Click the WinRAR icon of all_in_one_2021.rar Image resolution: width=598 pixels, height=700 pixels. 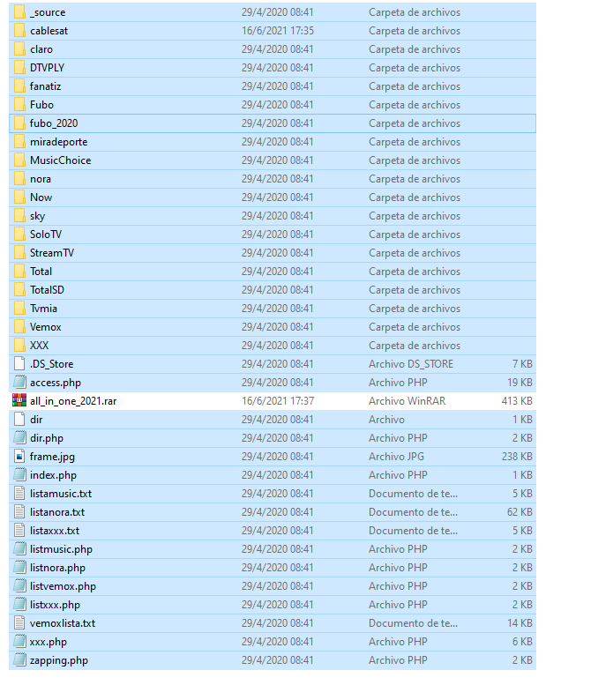point(19,400)
